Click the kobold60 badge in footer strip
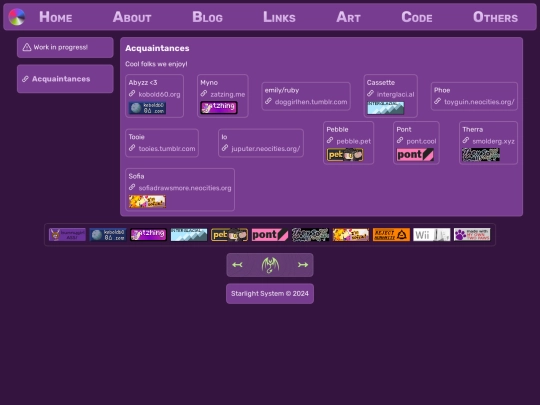Image resolution: width=540 pixels, height=405 pixels. [x=108, y=235]
